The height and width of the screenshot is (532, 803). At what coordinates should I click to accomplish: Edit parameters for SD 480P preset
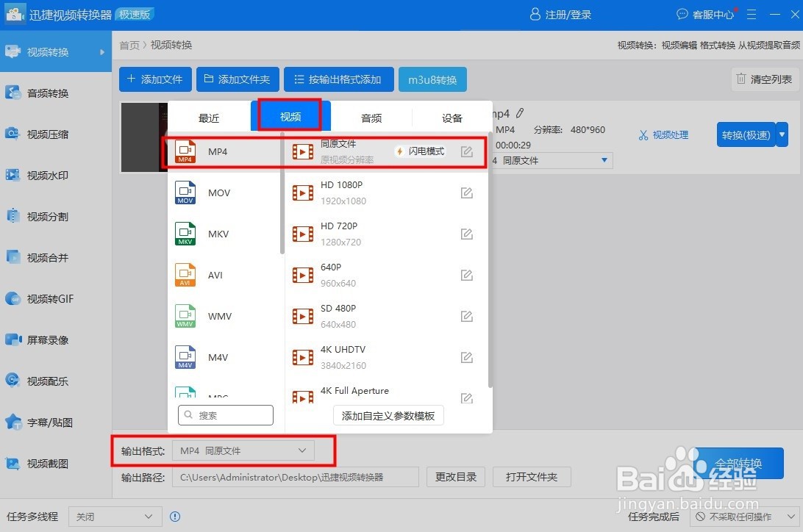pyautogui.click(x=466, y=316)
